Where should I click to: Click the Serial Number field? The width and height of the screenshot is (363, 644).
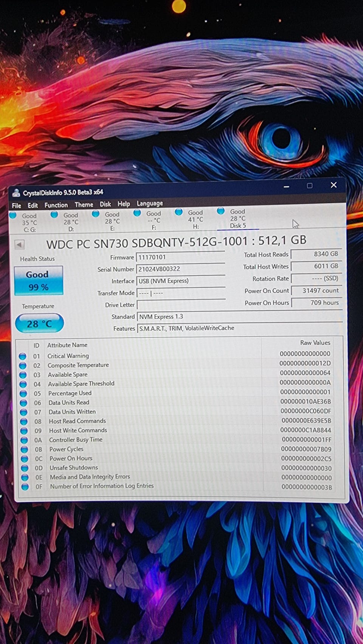(x=180, y=269)
